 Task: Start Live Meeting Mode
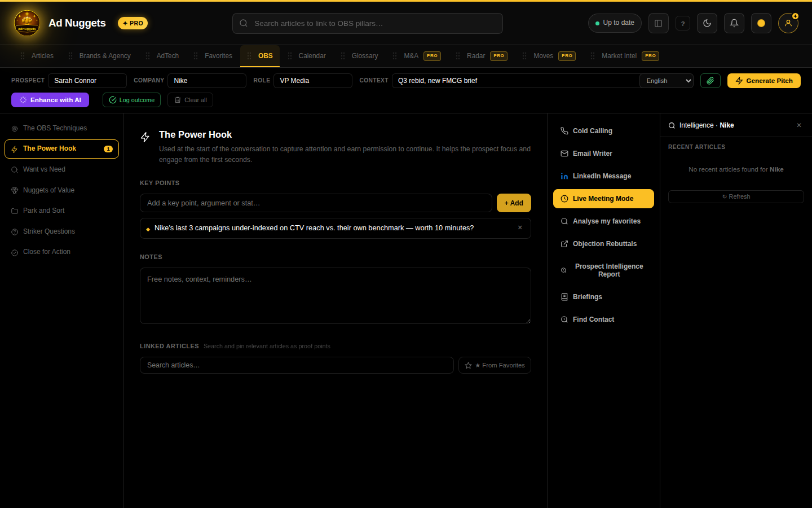pos(603,199)
